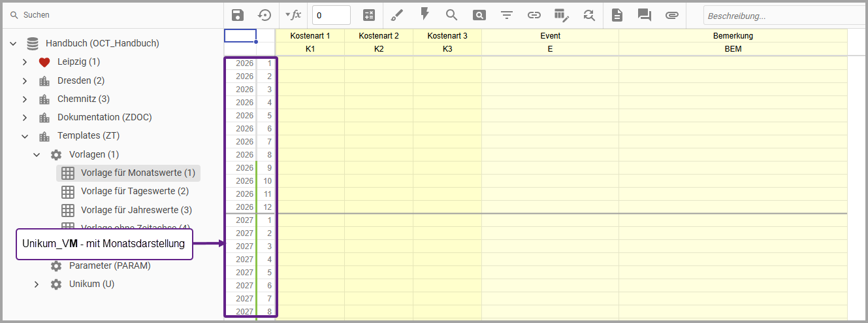Click the Kostenart 3 column header
The width and height of the screenshot is (868, 323).
tap(447, 36)
